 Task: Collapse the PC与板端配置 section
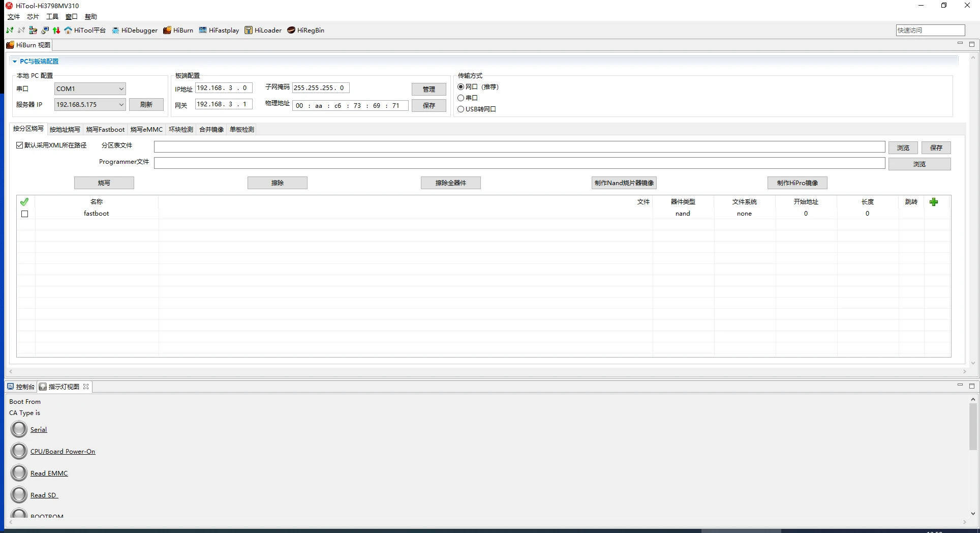[x=15, y=62]
